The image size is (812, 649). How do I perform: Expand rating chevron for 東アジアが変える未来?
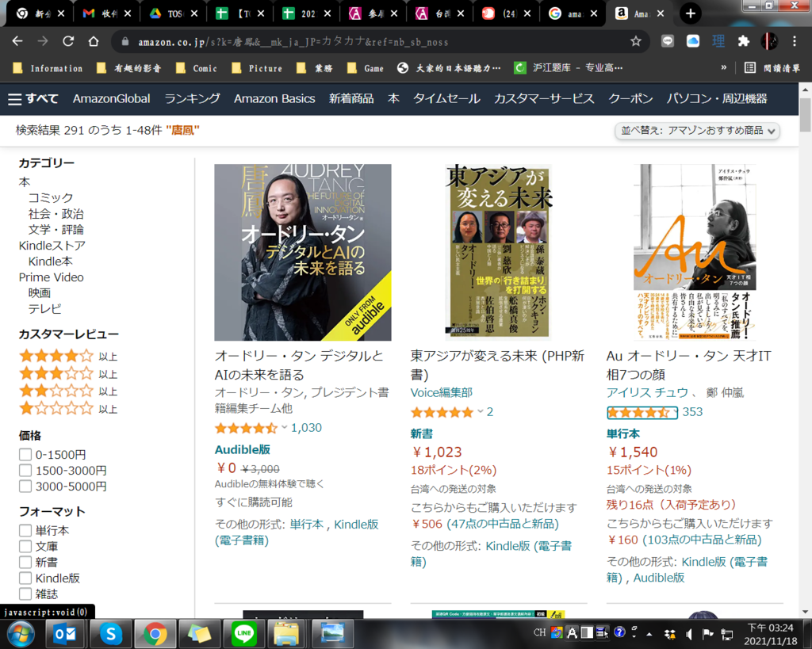[480, 412]
